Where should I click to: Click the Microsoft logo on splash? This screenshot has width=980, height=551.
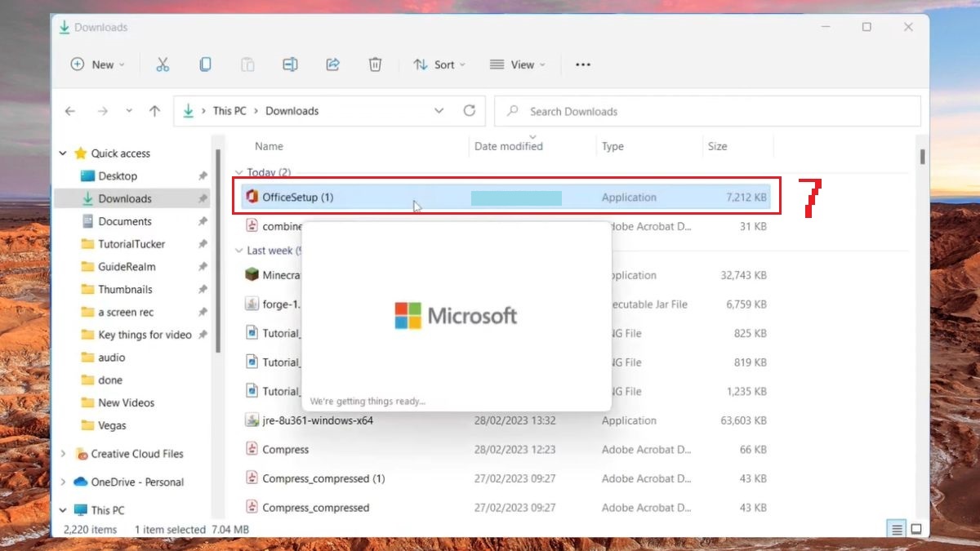456,315
